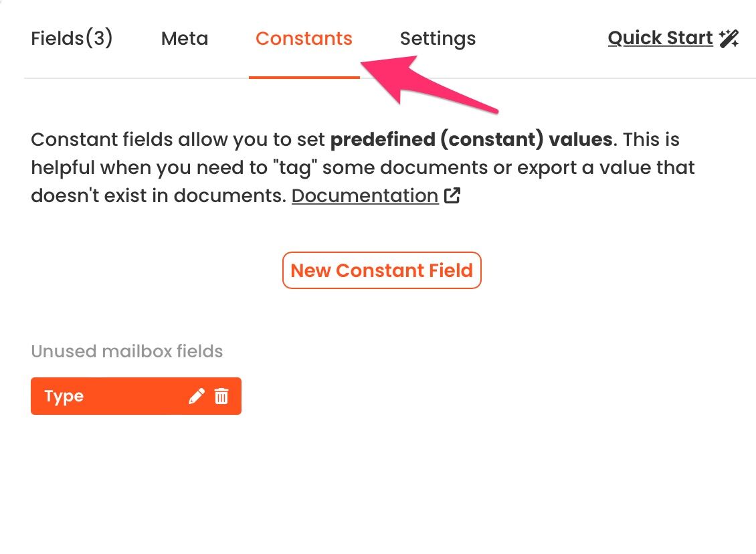Screen dimensions: 756x554
Task: Switch to the Fields(3) tab
Action: click(72, 38)
